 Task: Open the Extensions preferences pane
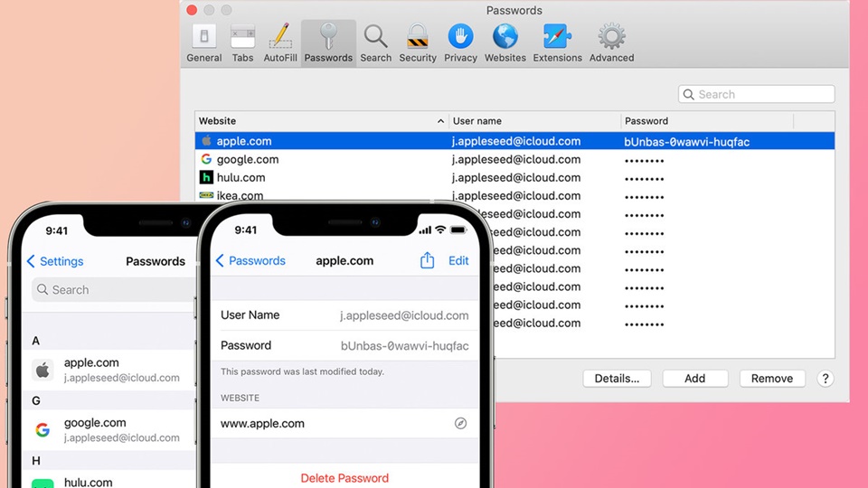click(558, 43)
